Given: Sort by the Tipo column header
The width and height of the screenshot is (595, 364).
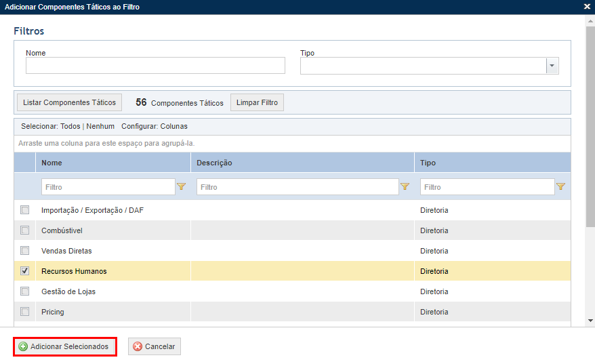Looking at the screenshot, I should 428,163.
